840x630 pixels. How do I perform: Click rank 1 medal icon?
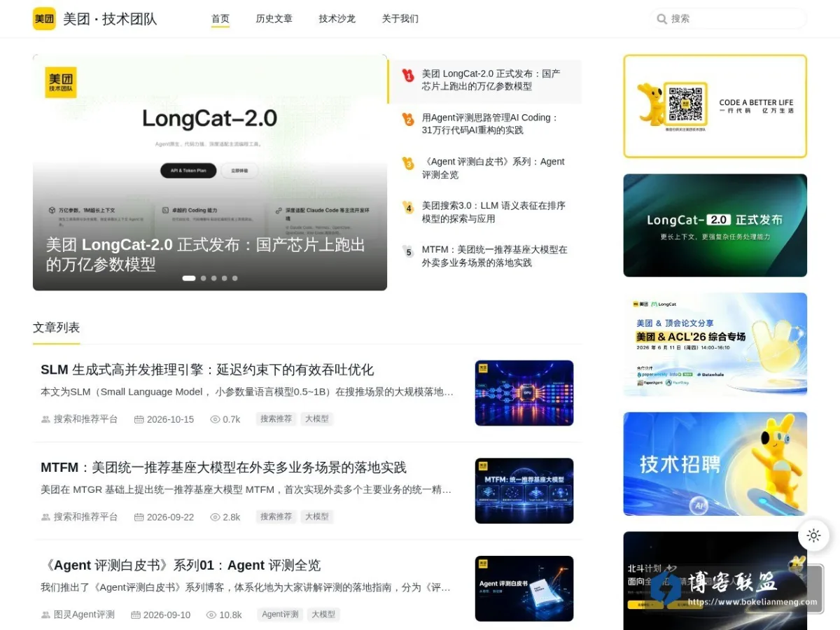click(408, 75)
